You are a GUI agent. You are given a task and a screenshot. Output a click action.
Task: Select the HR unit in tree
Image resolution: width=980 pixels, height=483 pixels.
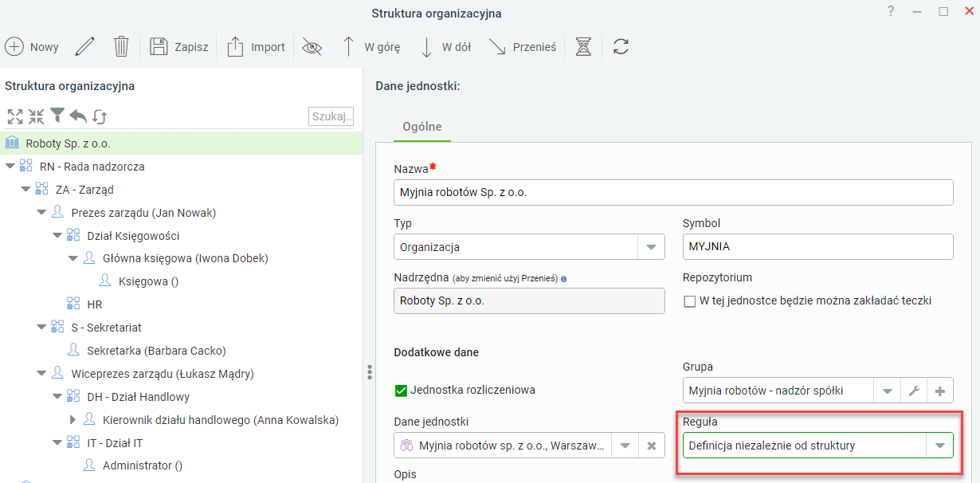[94, 304]
